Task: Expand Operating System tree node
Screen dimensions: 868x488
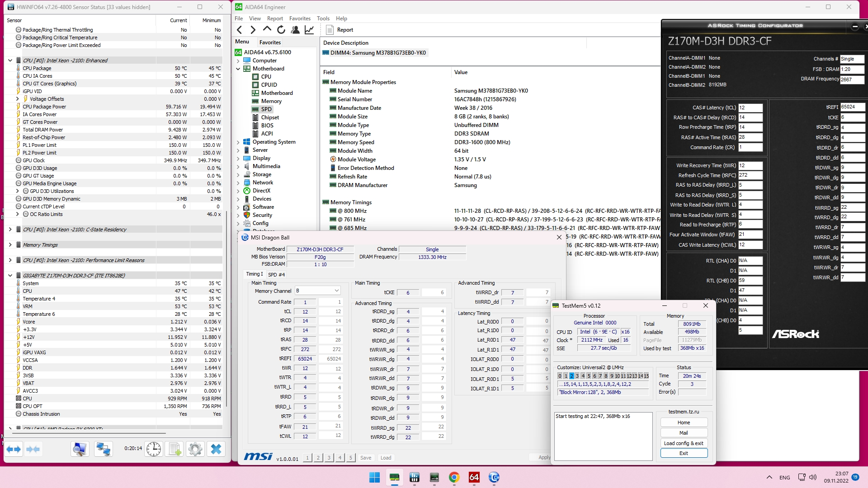Action: (238, 142)
